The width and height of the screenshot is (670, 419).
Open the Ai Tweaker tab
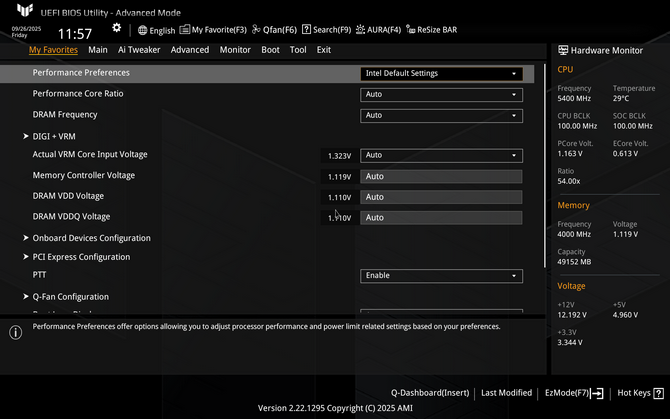139,50
